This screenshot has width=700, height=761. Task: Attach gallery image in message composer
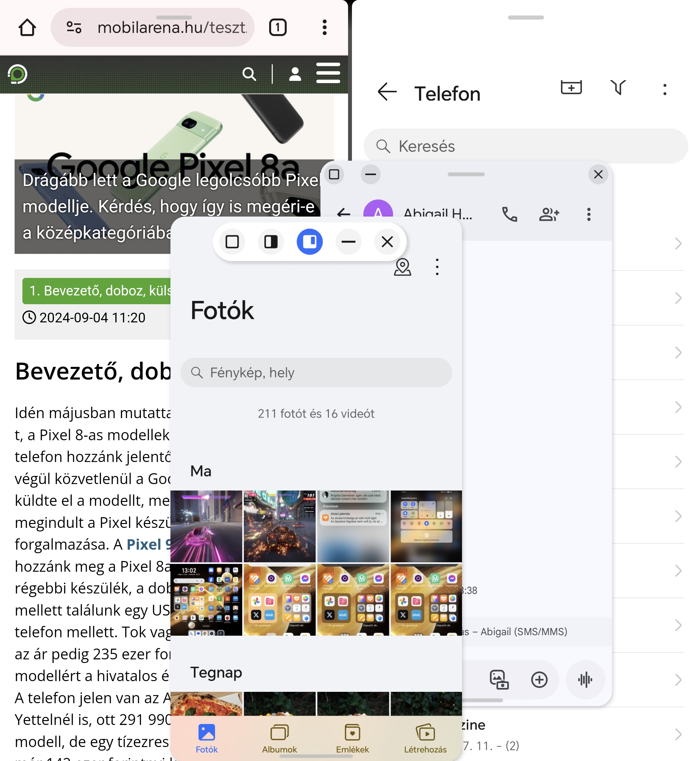[499, 680]
